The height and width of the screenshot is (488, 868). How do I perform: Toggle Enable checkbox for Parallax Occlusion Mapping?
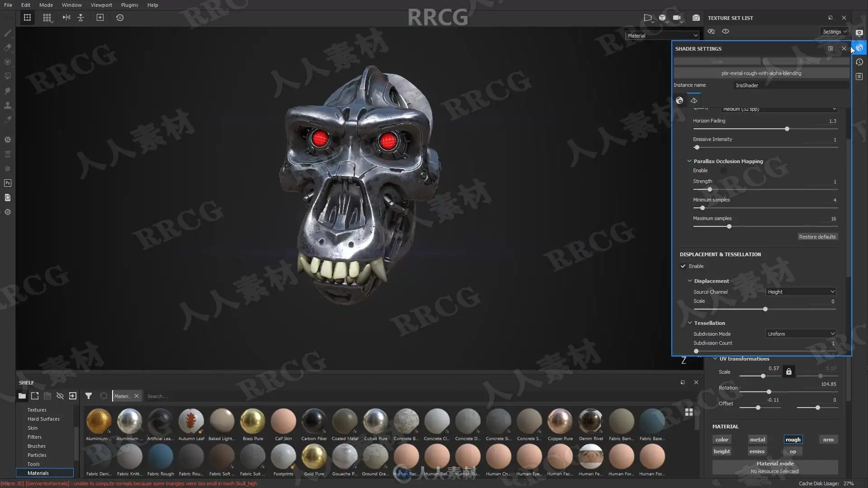(724, 170)
